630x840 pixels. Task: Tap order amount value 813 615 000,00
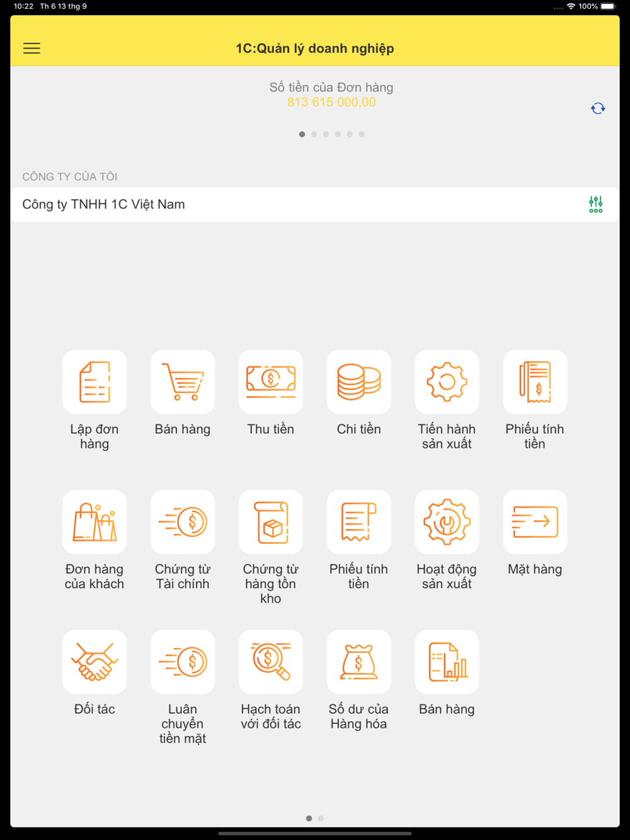coord(331,102)
